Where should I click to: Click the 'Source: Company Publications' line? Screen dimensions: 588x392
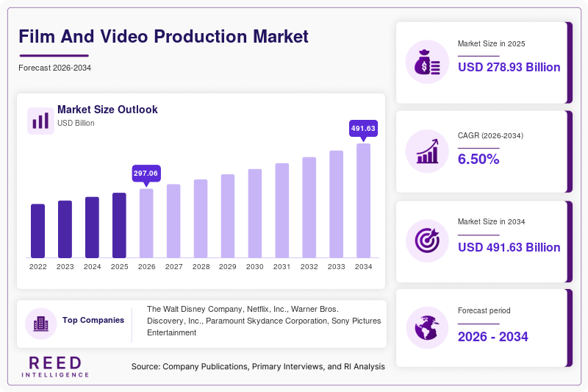click(x=258, y=366)
